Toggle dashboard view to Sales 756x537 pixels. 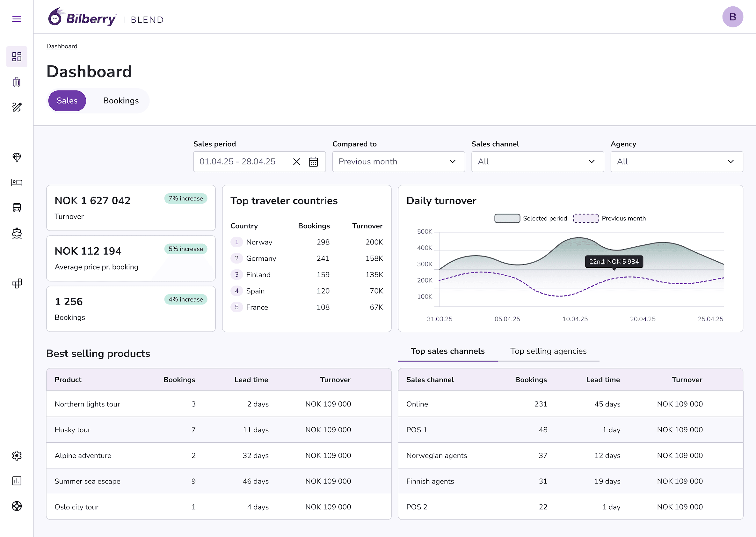tap(67, 100)
